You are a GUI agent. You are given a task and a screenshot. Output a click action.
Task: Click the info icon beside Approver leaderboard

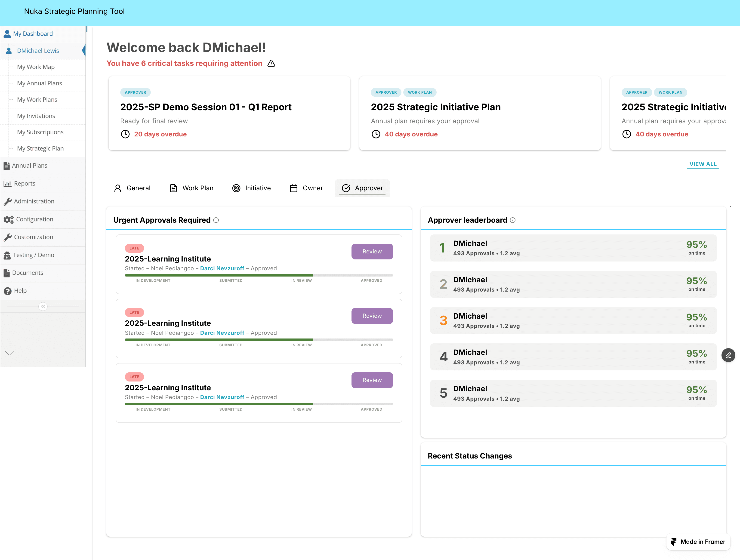pos(512,220)
